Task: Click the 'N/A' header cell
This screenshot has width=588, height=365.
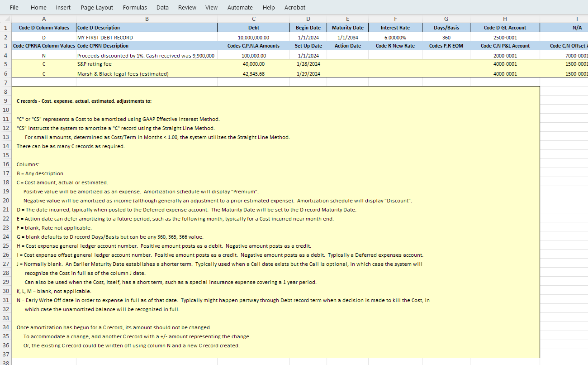Action: coord(564,28)
